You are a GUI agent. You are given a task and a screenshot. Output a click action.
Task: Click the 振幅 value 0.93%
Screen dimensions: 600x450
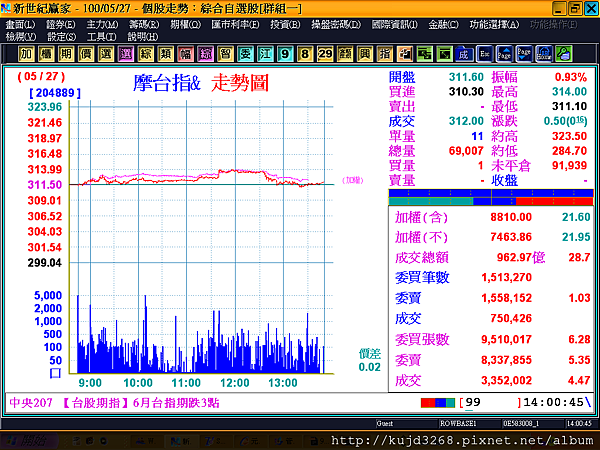pyautogui.click(x=571, y=77)
